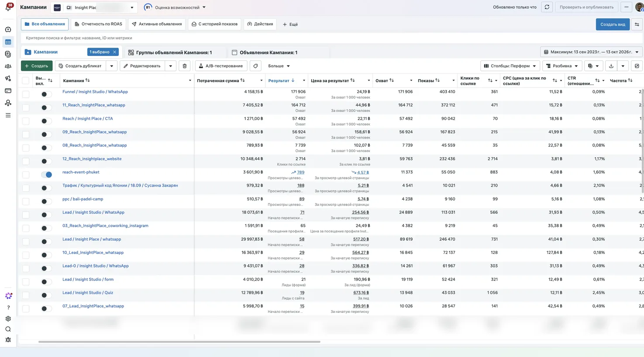The width and height of the screenshot is (644, 357).
Task: Toggle the ppc / bali-padel-camp campaign switch
Action: click(x=46, y=201)
